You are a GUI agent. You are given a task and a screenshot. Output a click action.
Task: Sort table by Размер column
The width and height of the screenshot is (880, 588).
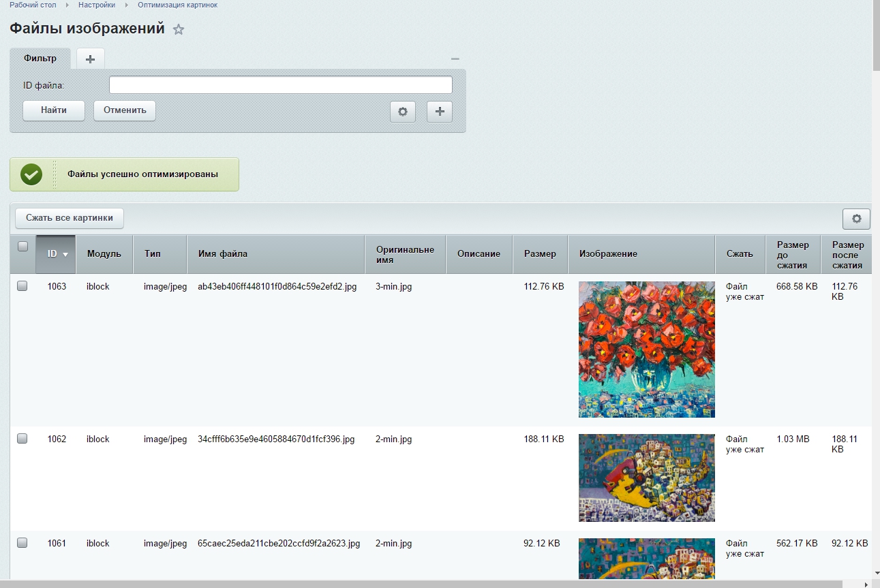(x=540, y=254)
